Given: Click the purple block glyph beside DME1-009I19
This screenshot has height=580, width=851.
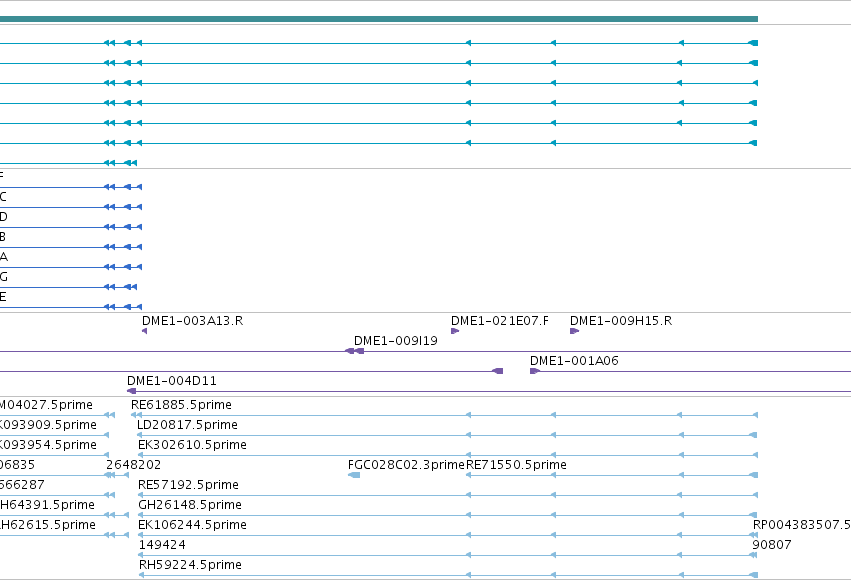Looking at the screenshot, I should click(354, 351).
